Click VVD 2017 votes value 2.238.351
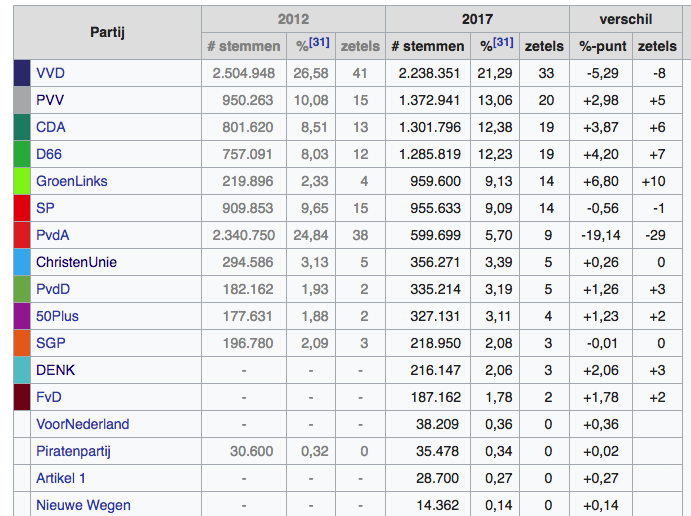The height and width of the screenshot is (516, 691). [x=429, y=73]
